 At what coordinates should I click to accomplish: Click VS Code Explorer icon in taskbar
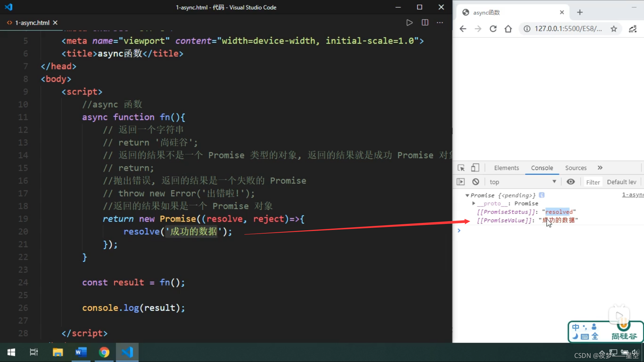point(127,352)
